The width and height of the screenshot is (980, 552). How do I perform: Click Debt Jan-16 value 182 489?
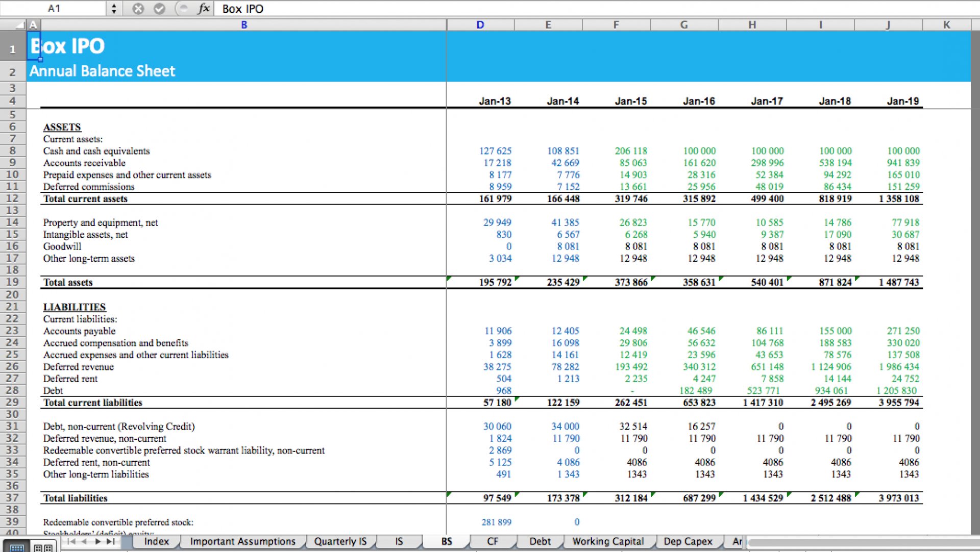[695, 391]
